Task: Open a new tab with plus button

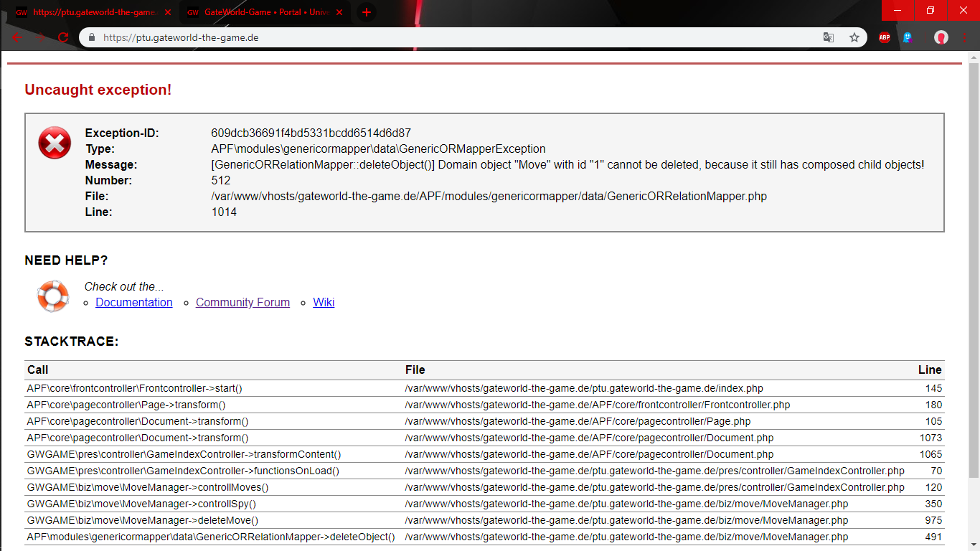Action: (x=367, y=12)
